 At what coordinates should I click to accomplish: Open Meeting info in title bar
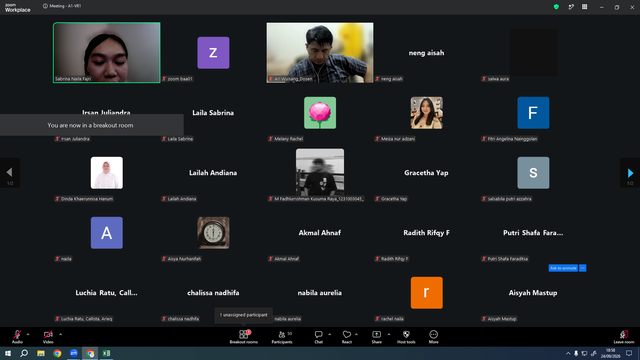62,6
